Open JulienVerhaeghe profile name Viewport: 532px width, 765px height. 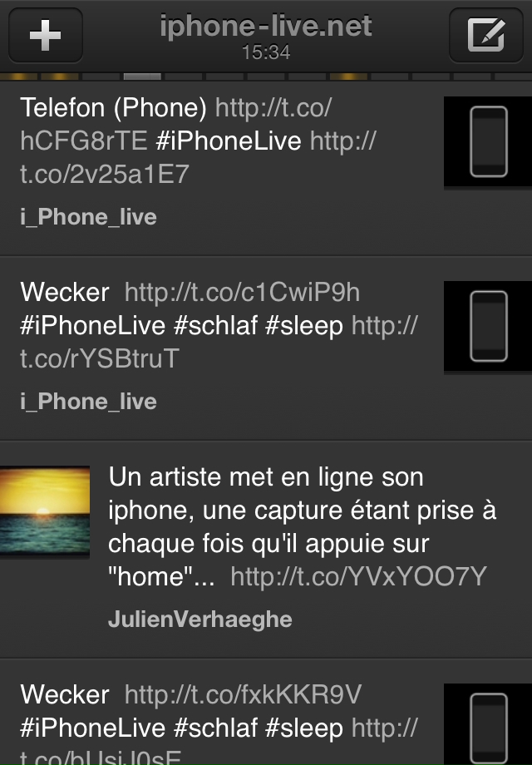pyautogui.click(x=200, y=619)
